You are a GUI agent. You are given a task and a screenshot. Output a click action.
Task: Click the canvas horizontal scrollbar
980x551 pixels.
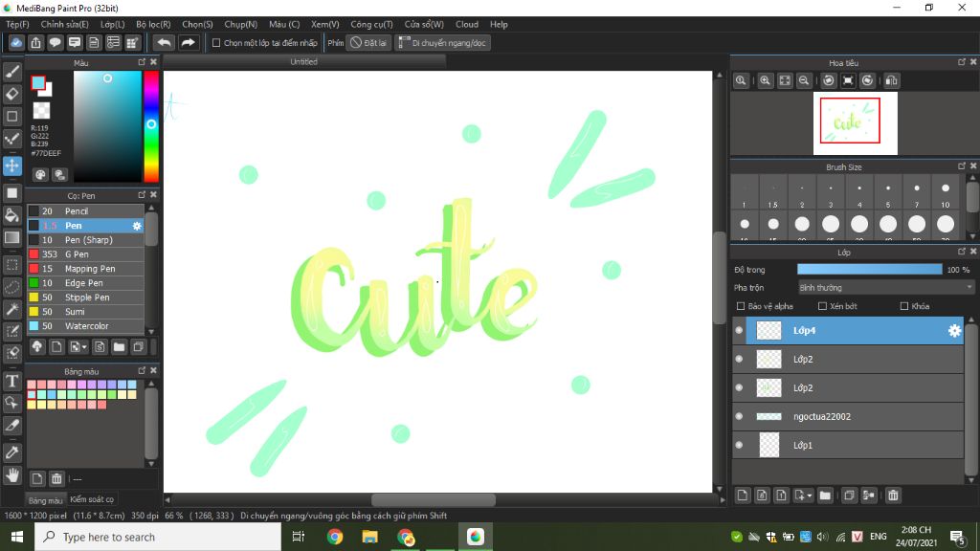[434, 499]
